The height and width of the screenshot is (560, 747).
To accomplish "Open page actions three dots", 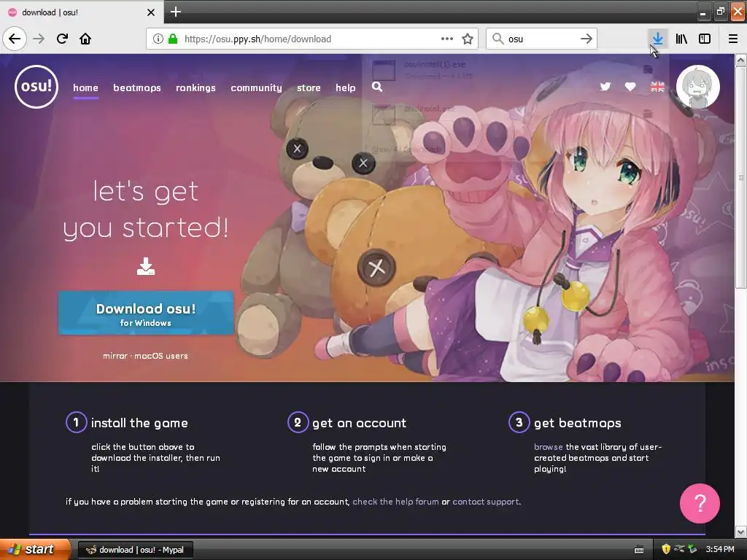I will [447, 39].
